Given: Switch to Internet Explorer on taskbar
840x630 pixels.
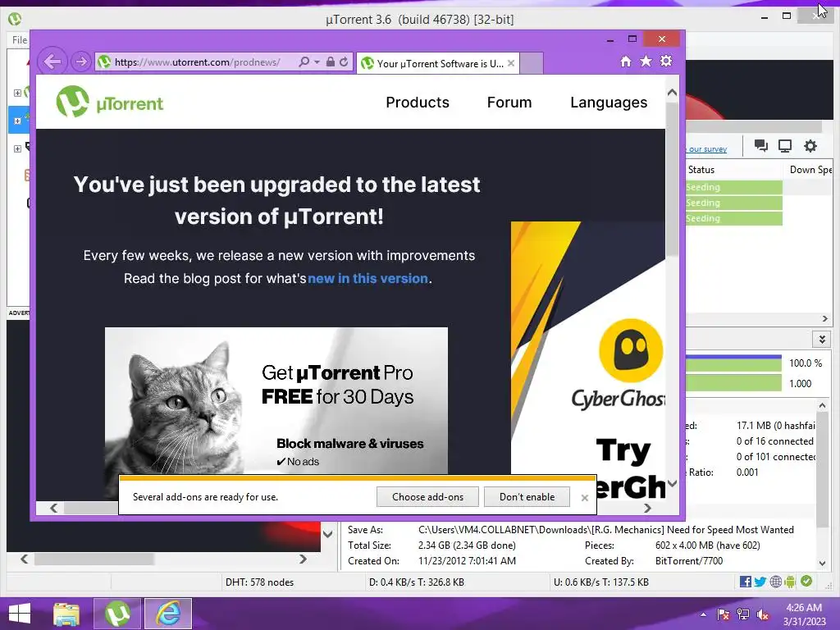Looking at the screenshot, I should coord(168,614).
